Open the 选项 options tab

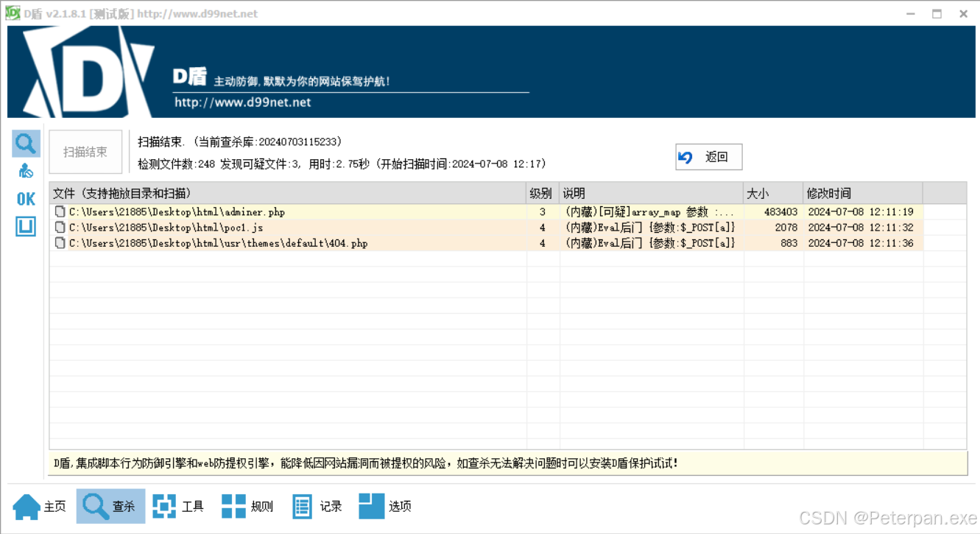click(385, 506)
